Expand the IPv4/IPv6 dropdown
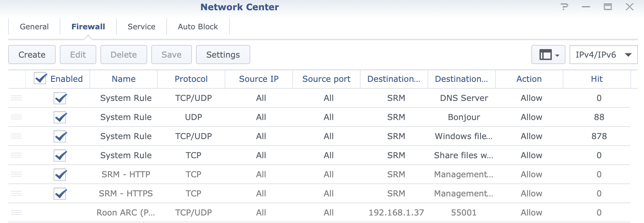644x223 pixels. pyautogui.click(x=603, y=55)
